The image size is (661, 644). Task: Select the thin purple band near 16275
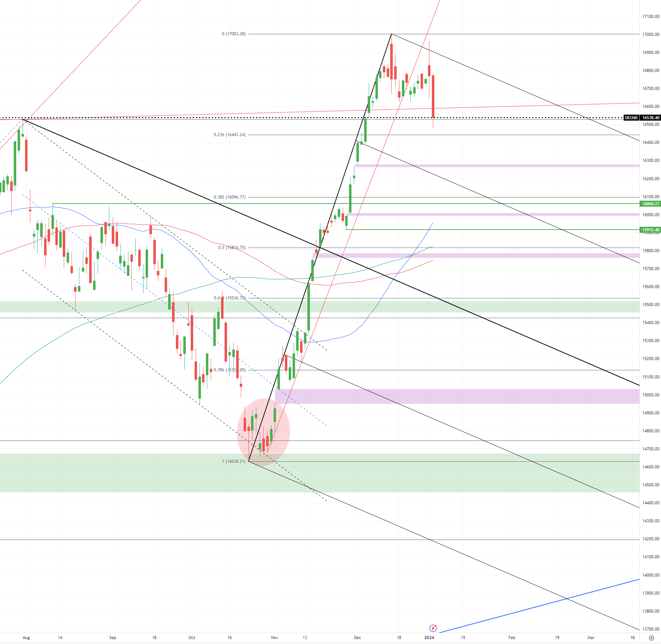497,166
